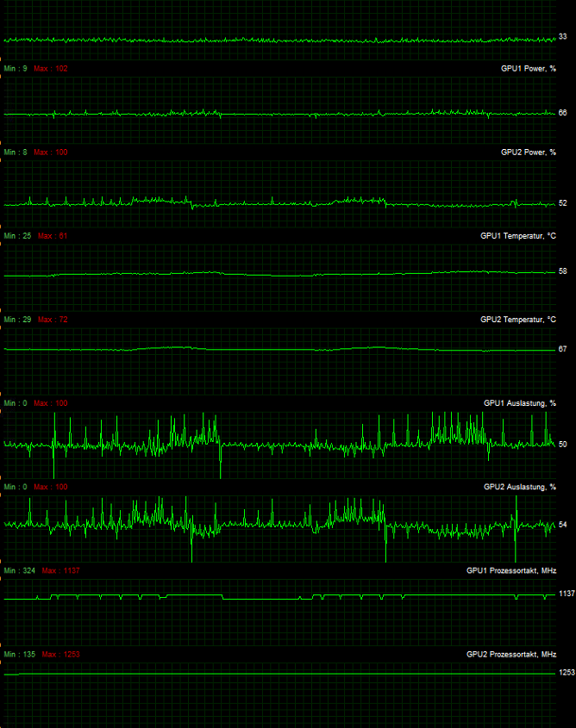Image resolution: width=576 pixels, height=728 pixels.
Task: Select the Min 25 reading for GPU1 Temperatur
Action: [17, 235]
